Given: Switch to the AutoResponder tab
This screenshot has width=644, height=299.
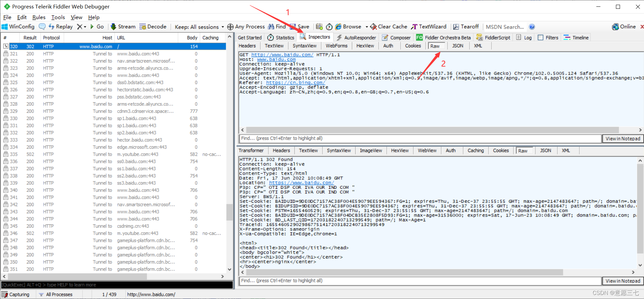Looking at the screenshot, I should tap(357, 38).
